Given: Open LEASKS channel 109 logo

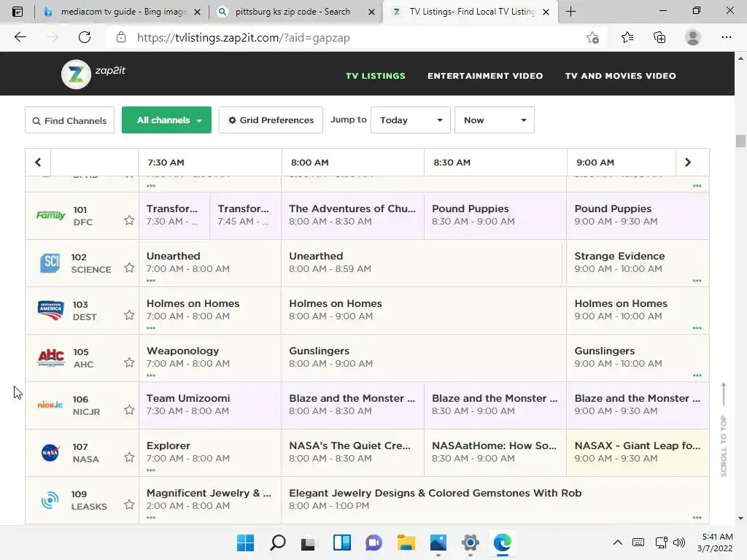Looking at the screenshot, I should pyautogui.click(x=50, y=500).
